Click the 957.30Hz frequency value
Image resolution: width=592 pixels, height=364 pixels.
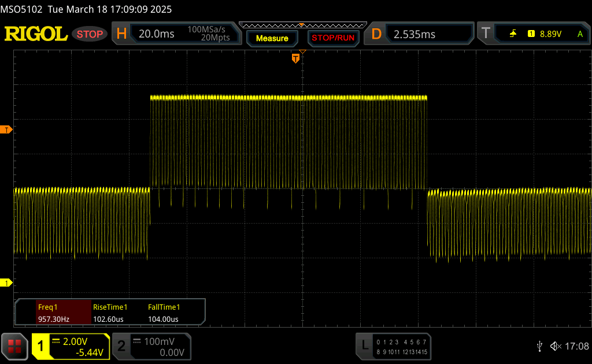pos(54,319)
